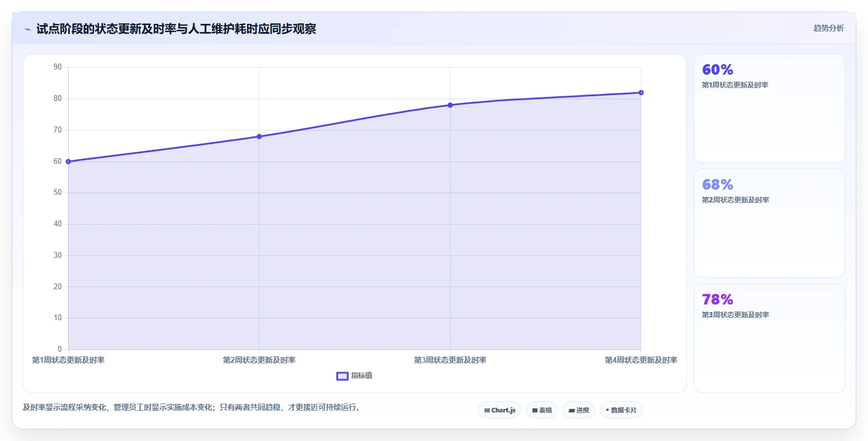Toggle the 指标值 legend swatch
Viewport: 868px width, 441px height.
click(342, 376)
